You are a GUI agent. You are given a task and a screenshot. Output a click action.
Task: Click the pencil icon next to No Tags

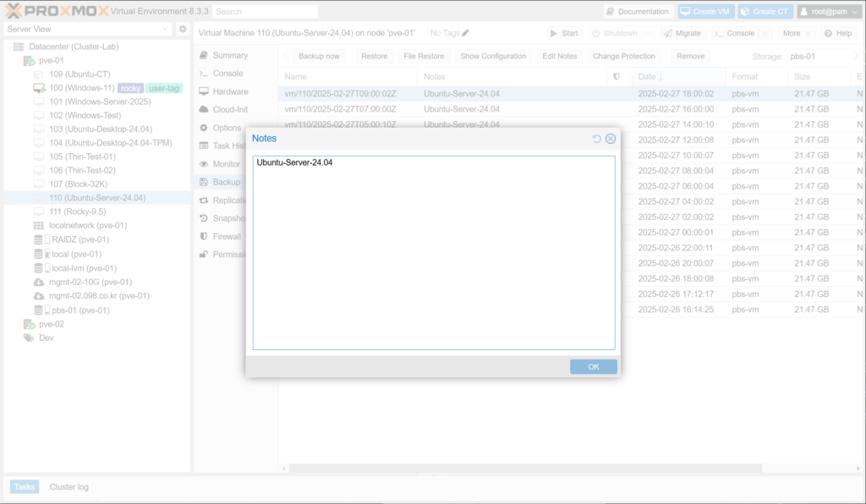465,33
